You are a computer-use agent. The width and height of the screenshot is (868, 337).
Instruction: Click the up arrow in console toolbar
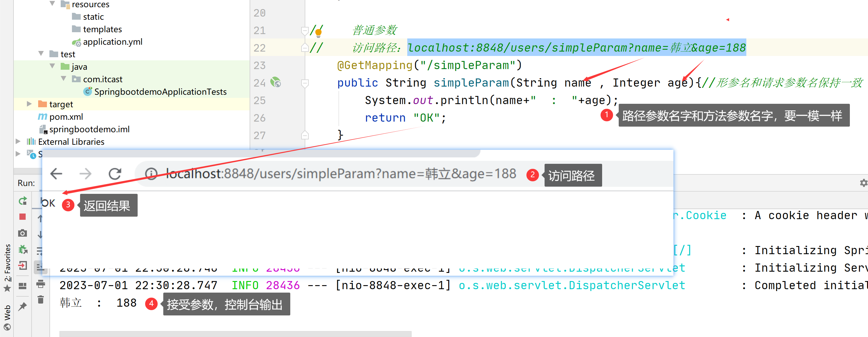(40, 218)
